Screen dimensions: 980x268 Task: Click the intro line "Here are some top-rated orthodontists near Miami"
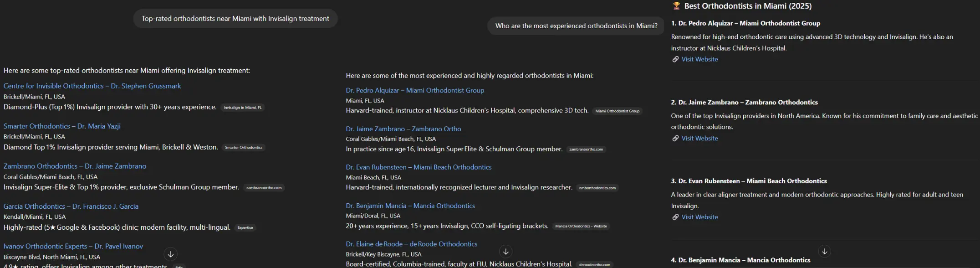point(127,70)
